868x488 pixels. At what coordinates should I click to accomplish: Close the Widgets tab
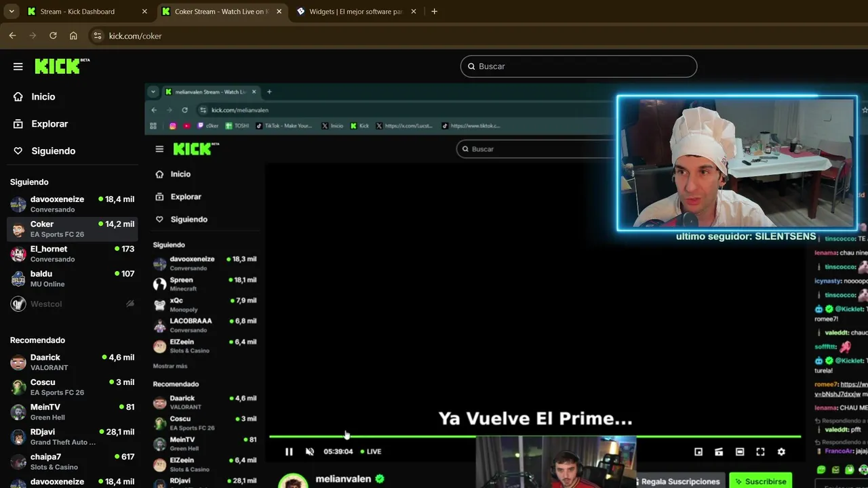[414, 12]
